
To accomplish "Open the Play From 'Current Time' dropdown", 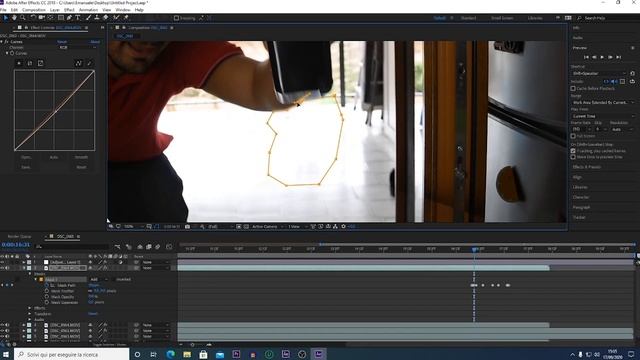I will (603, 116).
